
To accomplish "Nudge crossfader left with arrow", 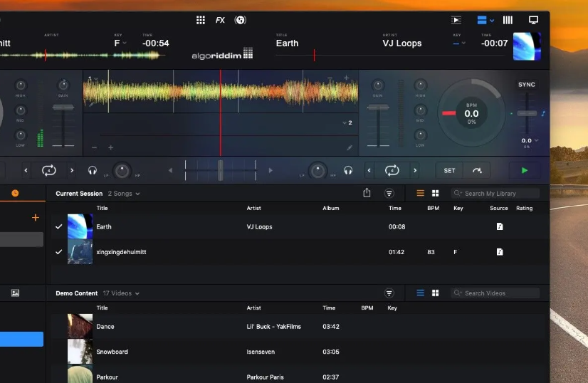I will 170,171.
